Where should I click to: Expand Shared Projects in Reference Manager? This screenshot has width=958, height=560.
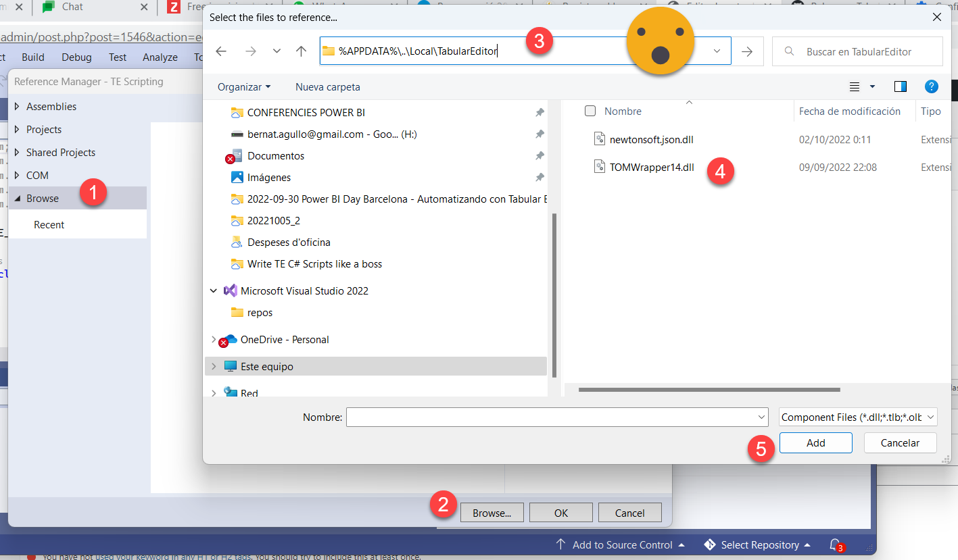(x=18, y=153)
